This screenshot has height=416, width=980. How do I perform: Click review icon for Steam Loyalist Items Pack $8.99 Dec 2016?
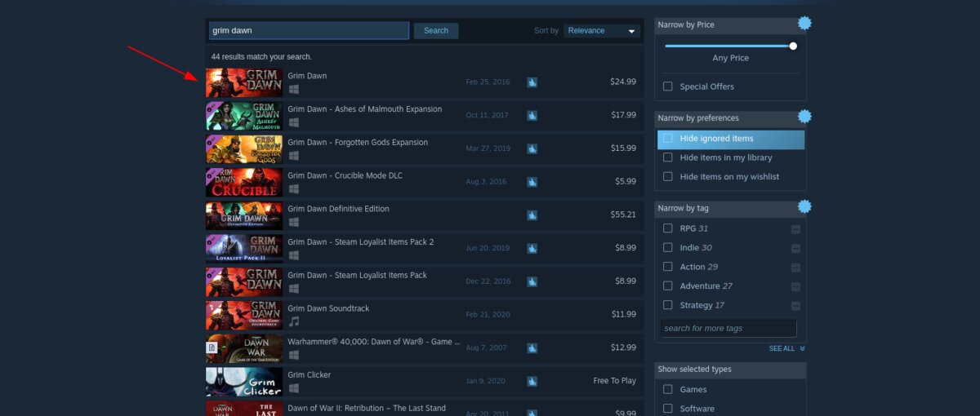[532, 281]
